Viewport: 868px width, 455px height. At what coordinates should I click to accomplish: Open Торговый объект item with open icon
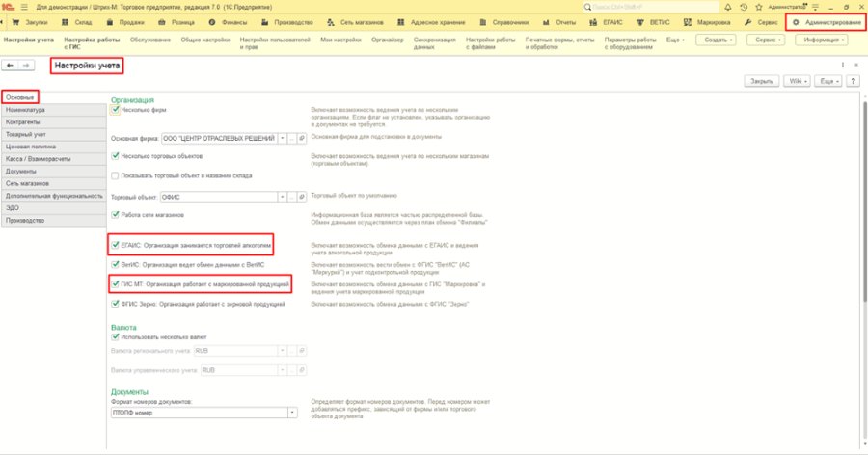pos(302,197)
